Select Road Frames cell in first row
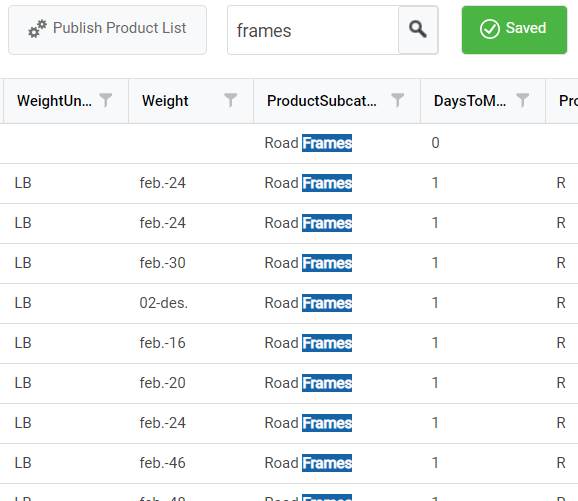Screen dimensions: 578x501 337,143
